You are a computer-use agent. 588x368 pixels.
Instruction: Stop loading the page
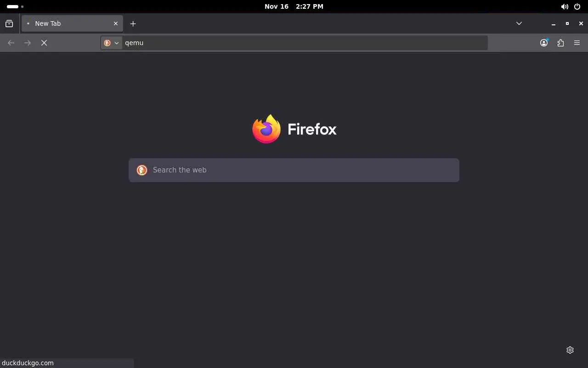click(44, 43)
